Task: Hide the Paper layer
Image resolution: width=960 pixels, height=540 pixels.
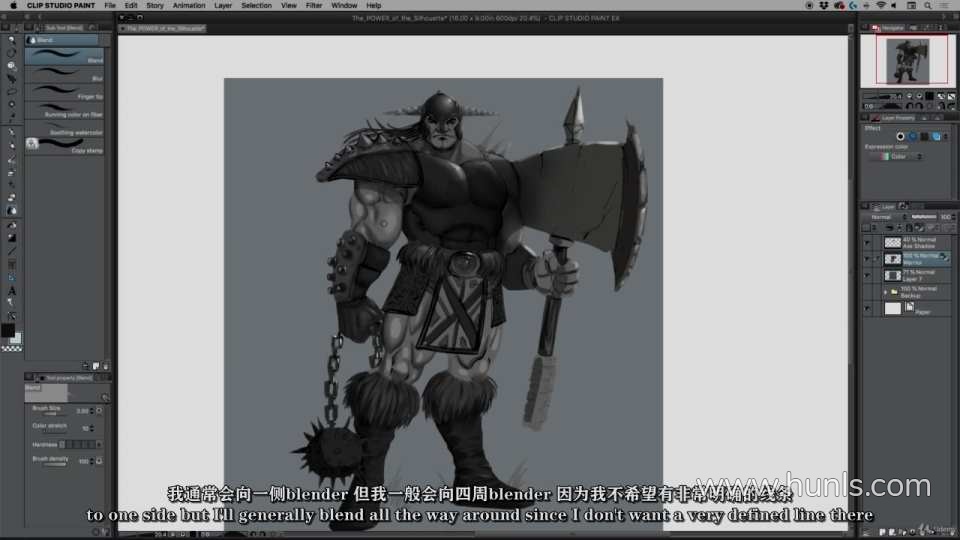Action: tap(867, 309)
